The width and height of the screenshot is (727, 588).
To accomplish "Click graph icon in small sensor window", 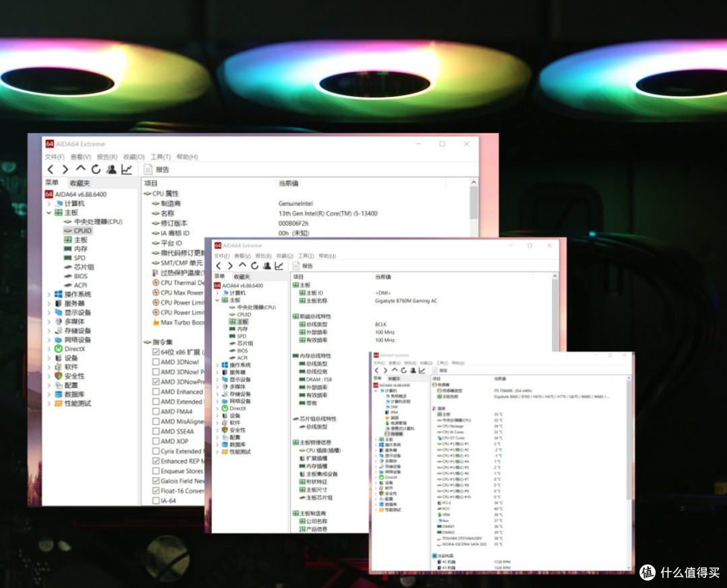I will (x=422, y=370).
